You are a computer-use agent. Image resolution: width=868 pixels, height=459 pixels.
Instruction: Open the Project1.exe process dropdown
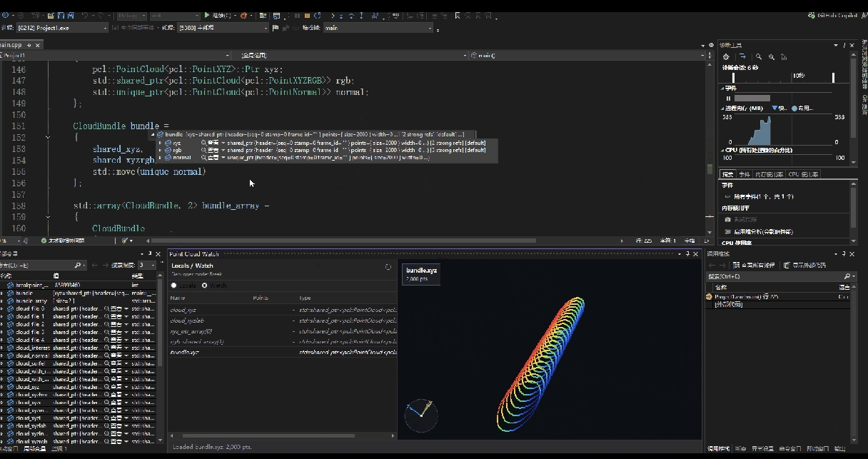point(62,28)
